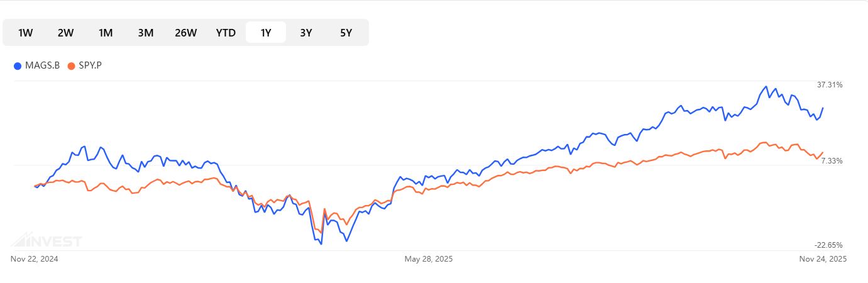
Task: Click the active 1Y range tab
Action: coord(266,33)
